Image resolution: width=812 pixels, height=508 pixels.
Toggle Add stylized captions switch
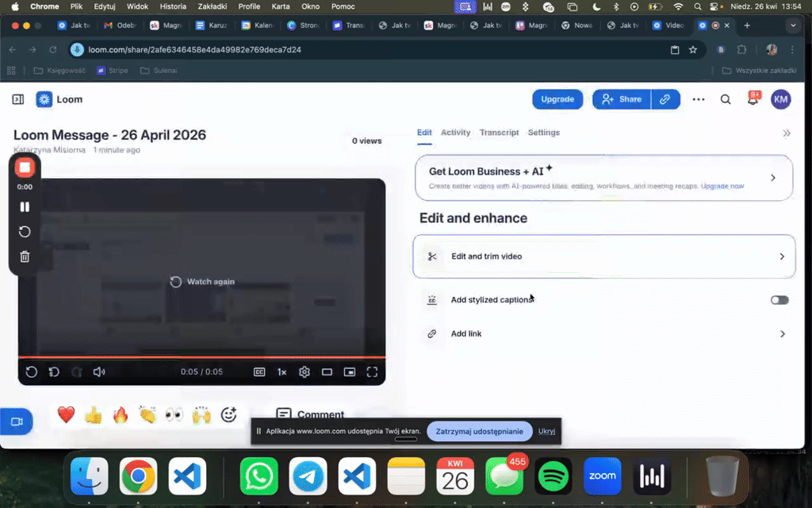(x=779, y=299)
